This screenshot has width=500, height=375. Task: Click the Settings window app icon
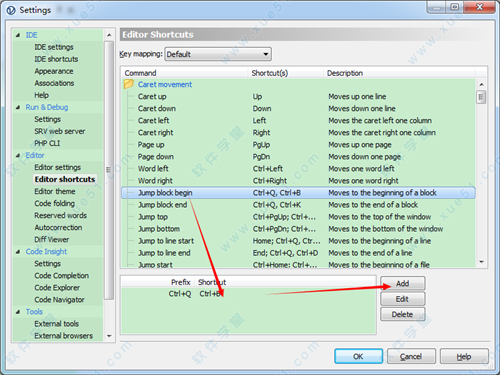[11, 10]
